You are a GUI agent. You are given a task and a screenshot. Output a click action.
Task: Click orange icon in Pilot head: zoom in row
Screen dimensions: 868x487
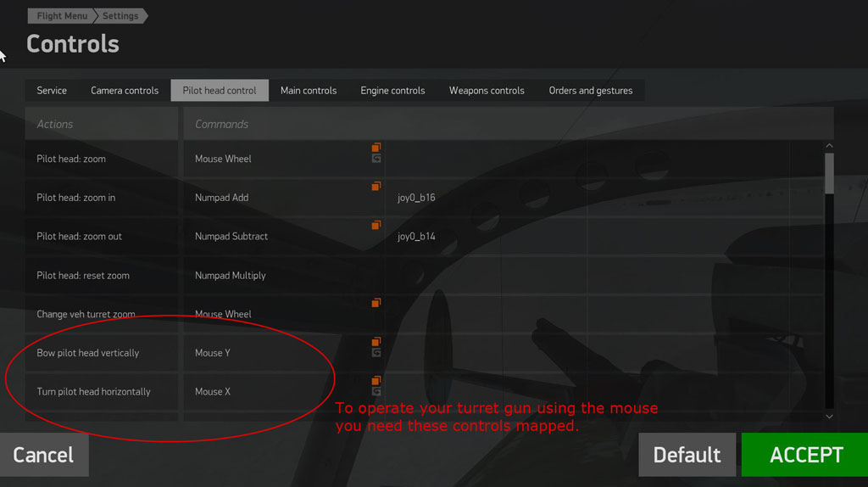click(376, 186)
